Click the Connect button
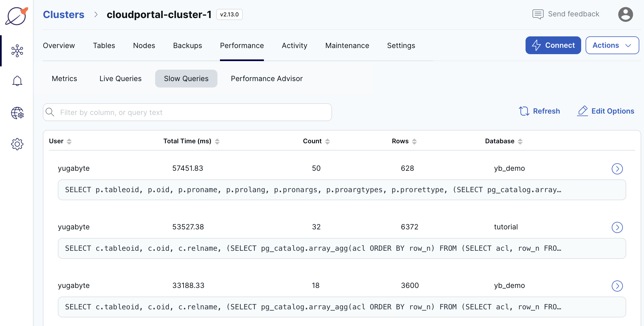The height and width of the screenshot is (326, 644). (553, 45)
